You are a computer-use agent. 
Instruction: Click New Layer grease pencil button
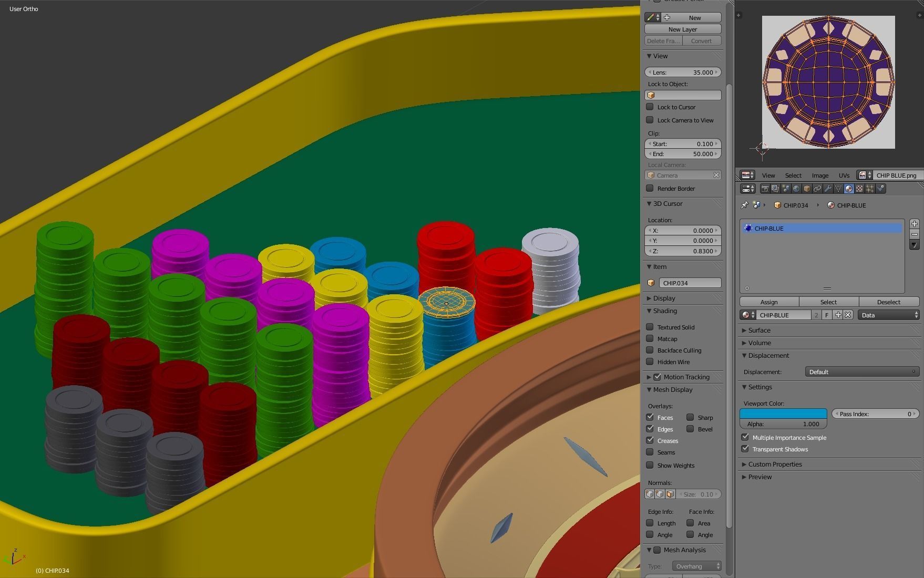point(683,29)
